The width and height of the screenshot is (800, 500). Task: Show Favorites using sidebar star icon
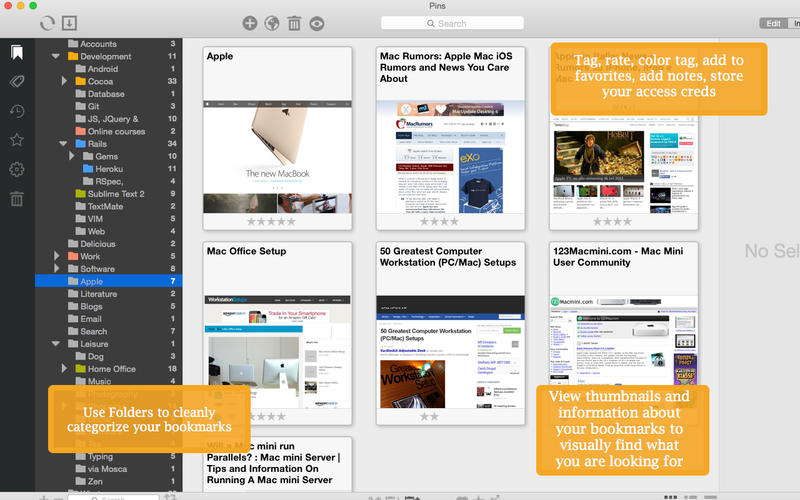tap(17, 140)
